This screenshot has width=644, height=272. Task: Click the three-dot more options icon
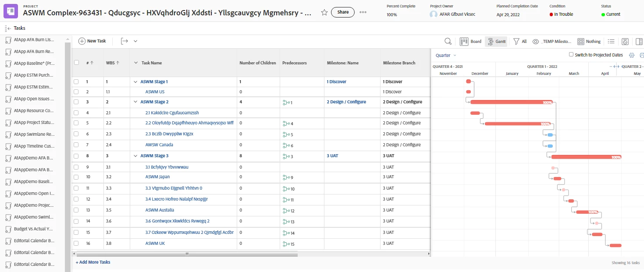pos(363,12)
